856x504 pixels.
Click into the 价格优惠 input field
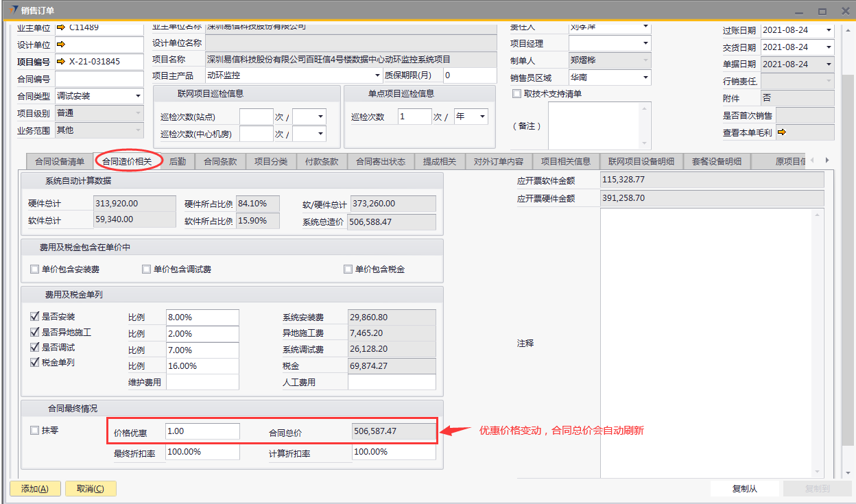202,431
